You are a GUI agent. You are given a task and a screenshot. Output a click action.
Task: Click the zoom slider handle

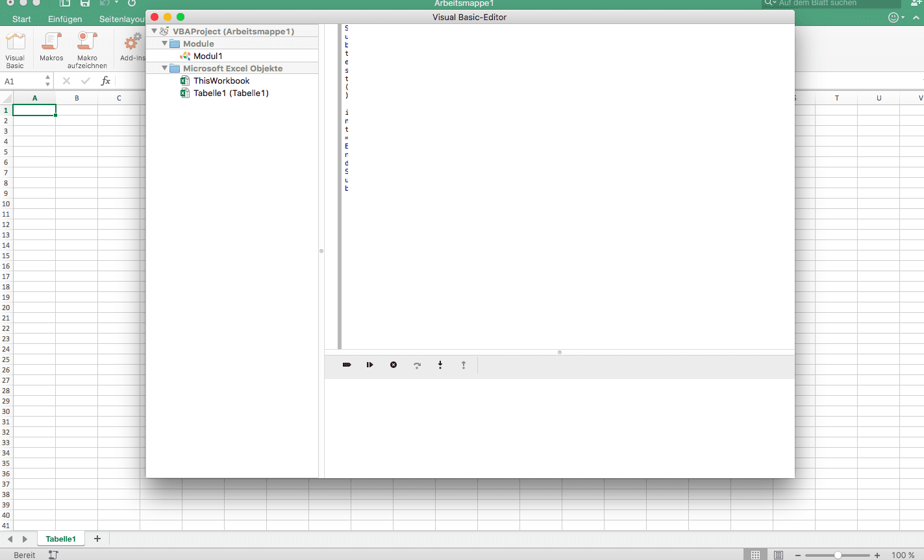838,555
